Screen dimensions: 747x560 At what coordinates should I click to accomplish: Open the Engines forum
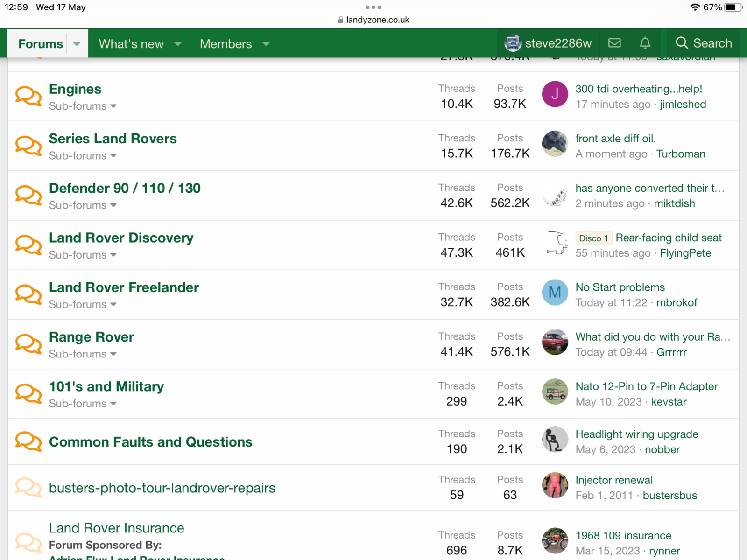[75, 89]
